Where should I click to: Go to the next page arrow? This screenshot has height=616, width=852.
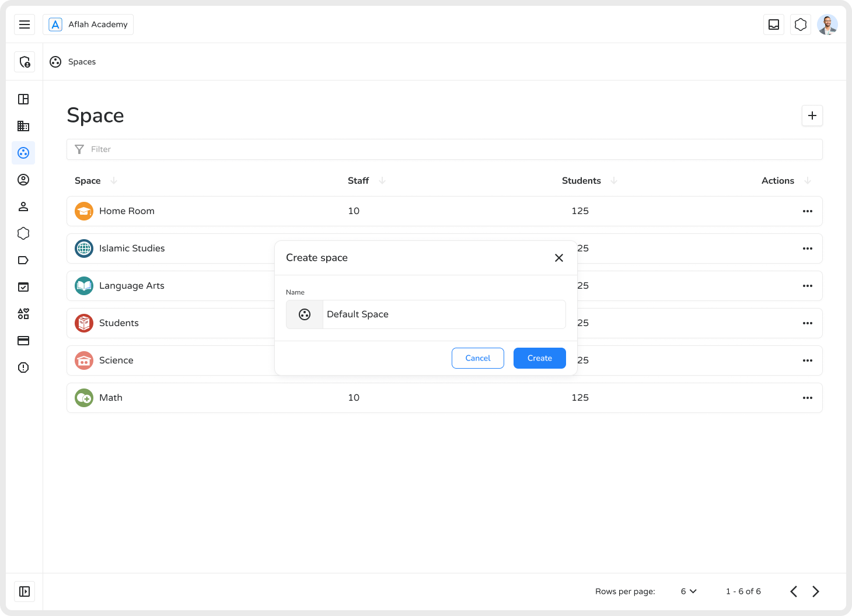point(816,591)
